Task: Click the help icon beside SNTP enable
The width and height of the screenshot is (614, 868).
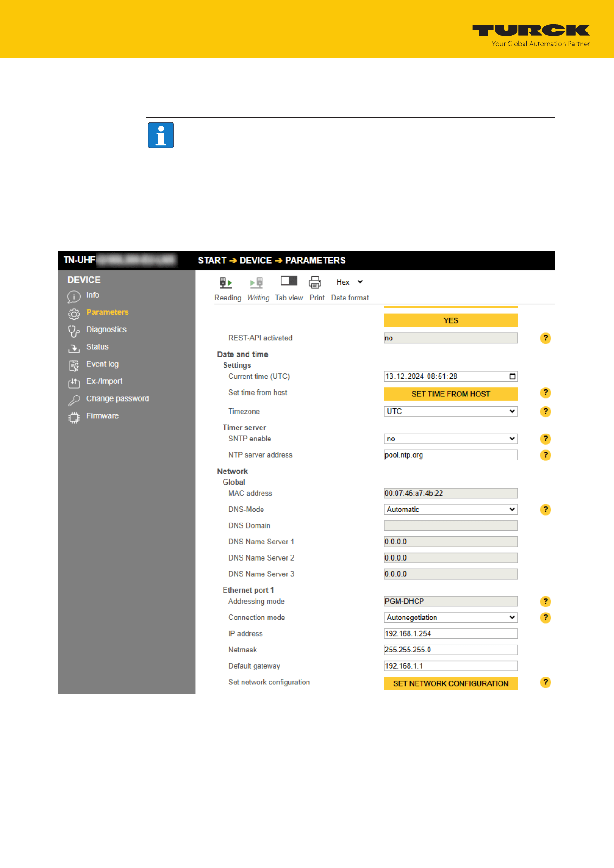Action: point(546,439)
